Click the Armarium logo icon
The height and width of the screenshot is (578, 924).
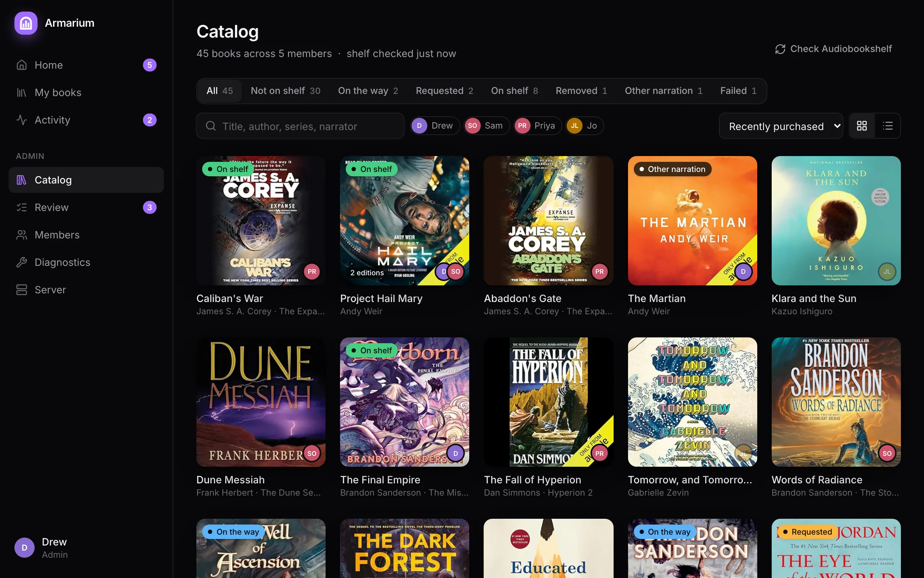tap(26, 23)
